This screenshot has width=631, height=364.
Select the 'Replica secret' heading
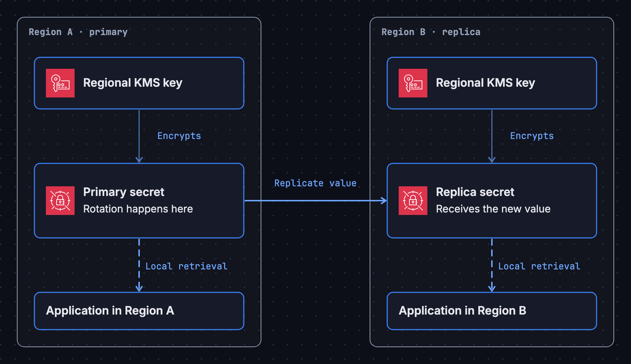(x=475, y=192)
